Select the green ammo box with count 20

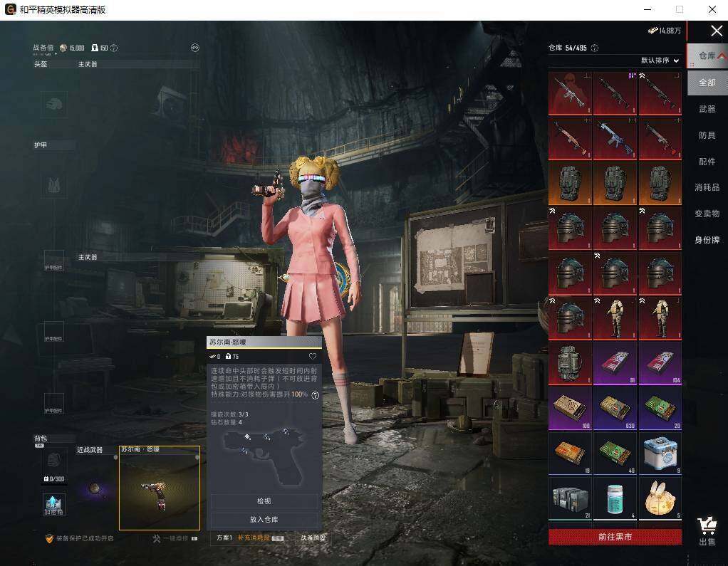(x=660, y=408)
